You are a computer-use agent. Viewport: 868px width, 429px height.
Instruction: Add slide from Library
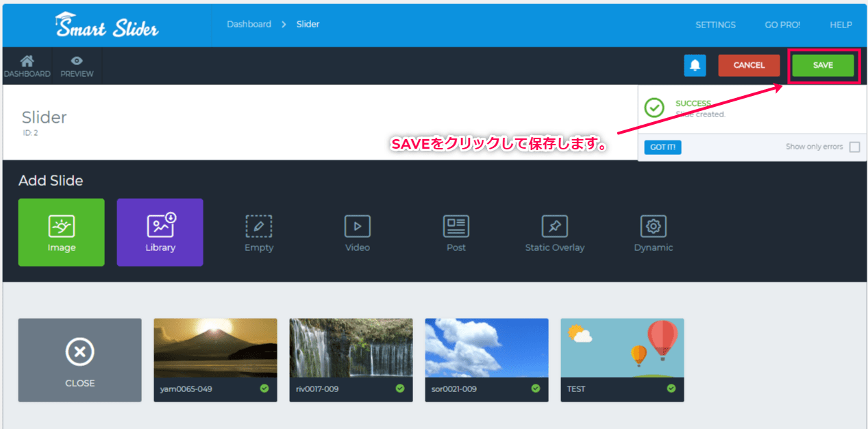click(160, 232)
